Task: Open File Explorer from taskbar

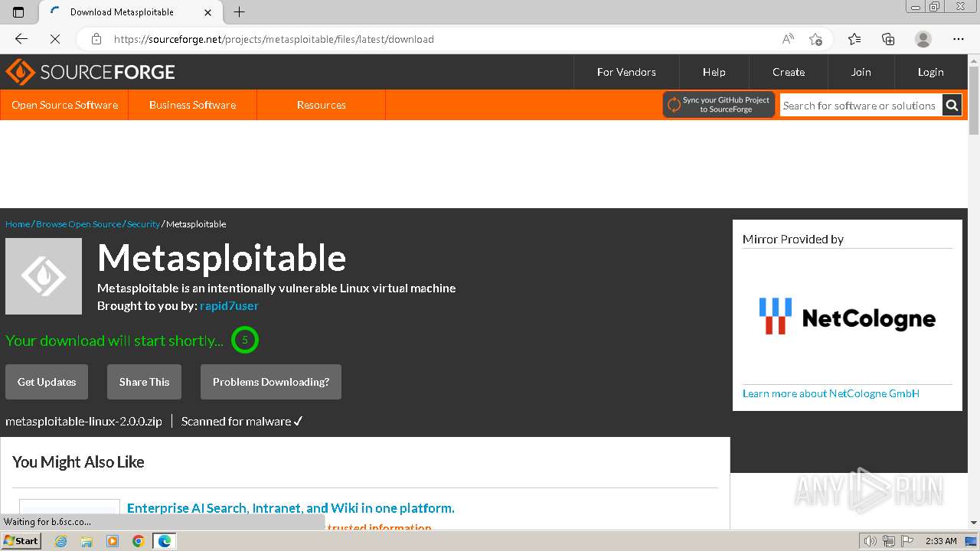Action: (x=87, y=541)
